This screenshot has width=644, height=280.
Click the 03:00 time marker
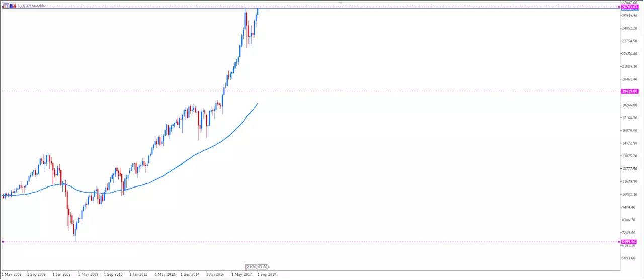coord(263,267)
